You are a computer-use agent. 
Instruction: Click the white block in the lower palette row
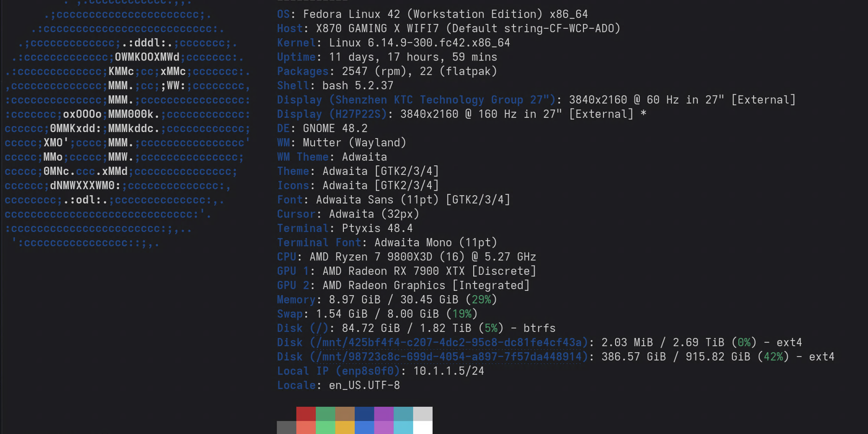click(423, 428)
